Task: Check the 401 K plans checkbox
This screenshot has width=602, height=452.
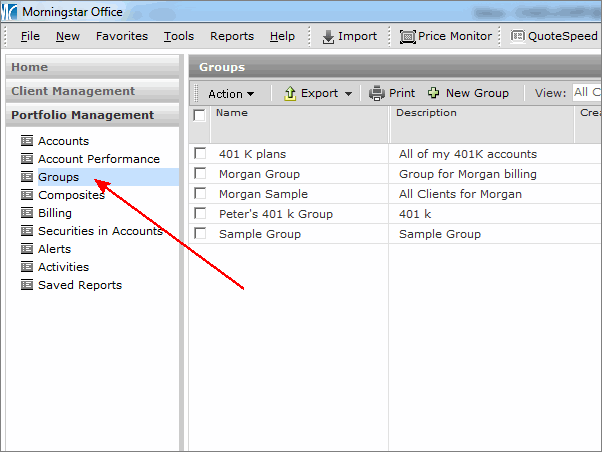Action: [200, 154]
